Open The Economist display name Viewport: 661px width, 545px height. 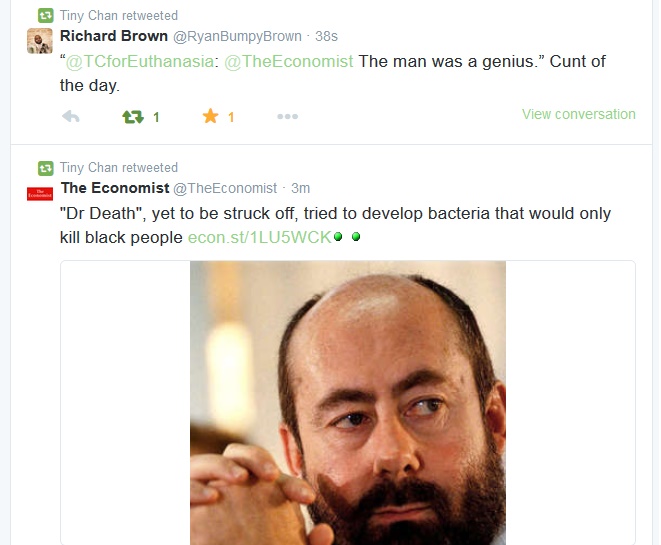[115, 188]
